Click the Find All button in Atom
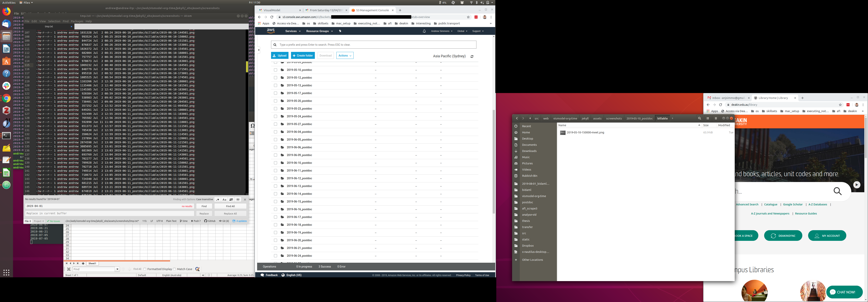 coord(230,206)
